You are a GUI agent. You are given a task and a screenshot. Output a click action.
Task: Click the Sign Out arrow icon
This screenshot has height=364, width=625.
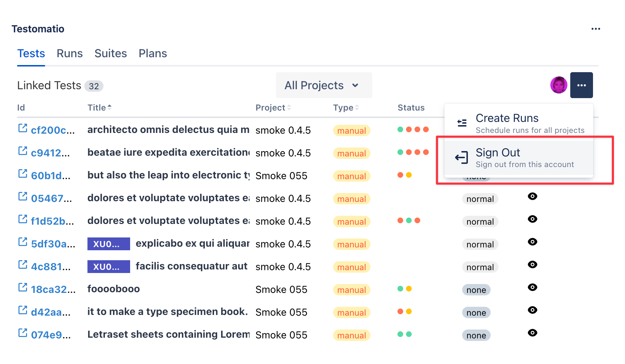461,157
